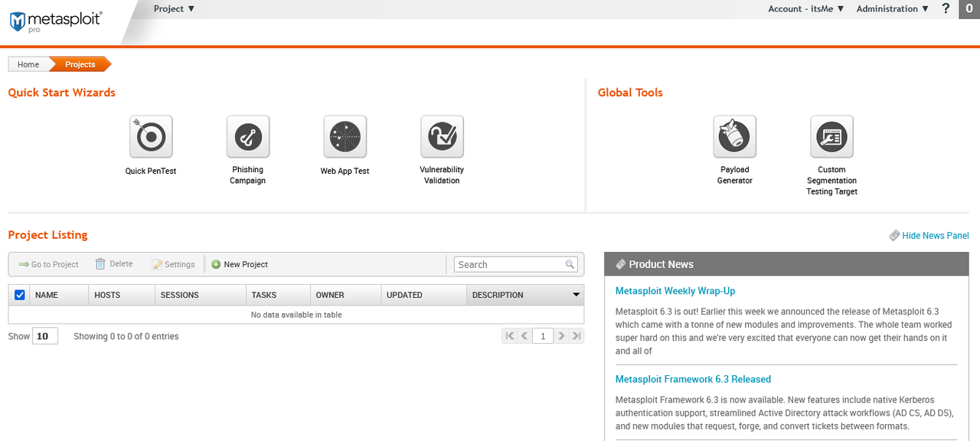
Task: Click the Metasploit Pro logo
Action: pos(56,21)
